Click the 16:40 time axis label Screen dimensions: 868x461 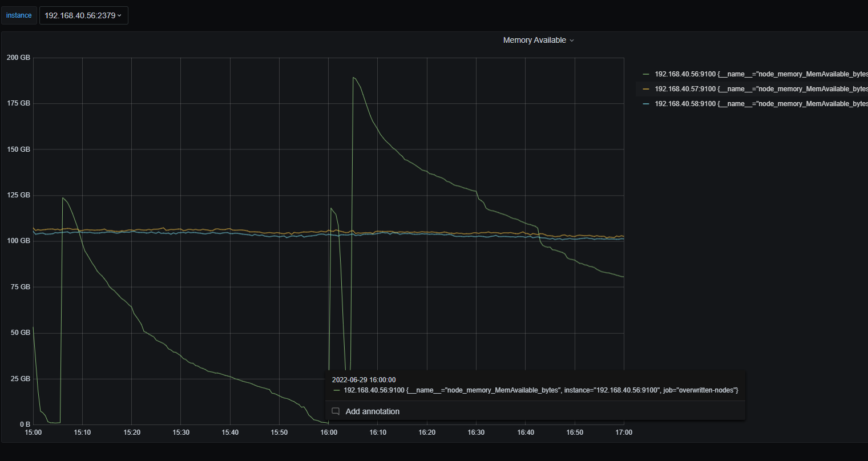(x=526, y=432)
